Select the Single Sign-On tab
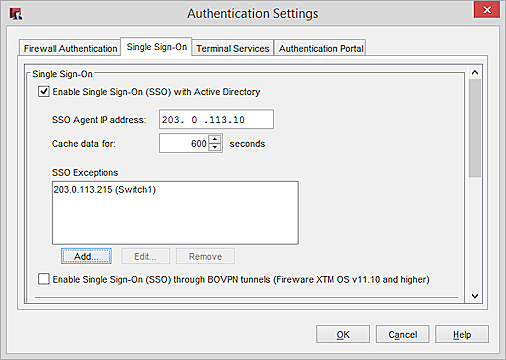Image resolution: width=506 pixels, height=360 pixels. click(156, 47)
